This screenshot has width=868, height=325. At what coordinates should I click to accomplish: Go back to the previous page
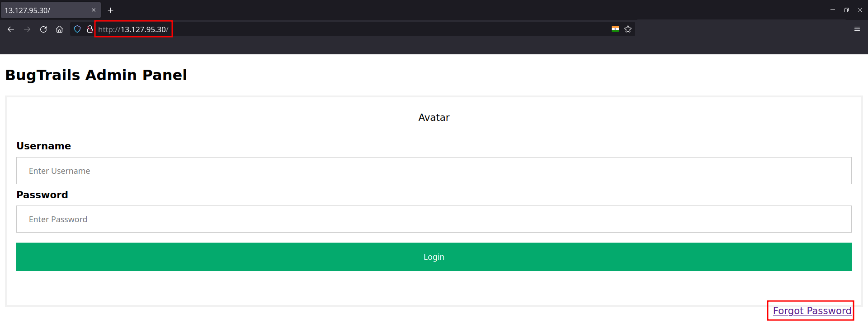point(11,29)
